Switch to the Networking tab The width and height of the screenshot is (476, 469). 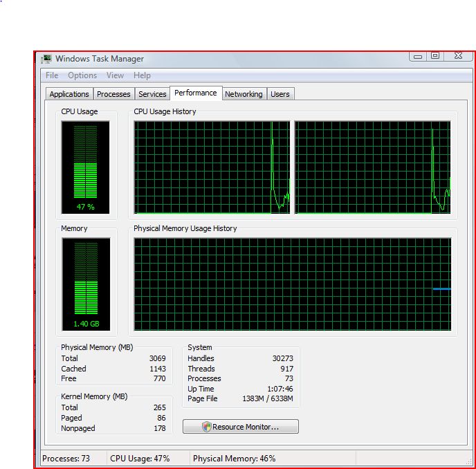[x=244, y=94]
